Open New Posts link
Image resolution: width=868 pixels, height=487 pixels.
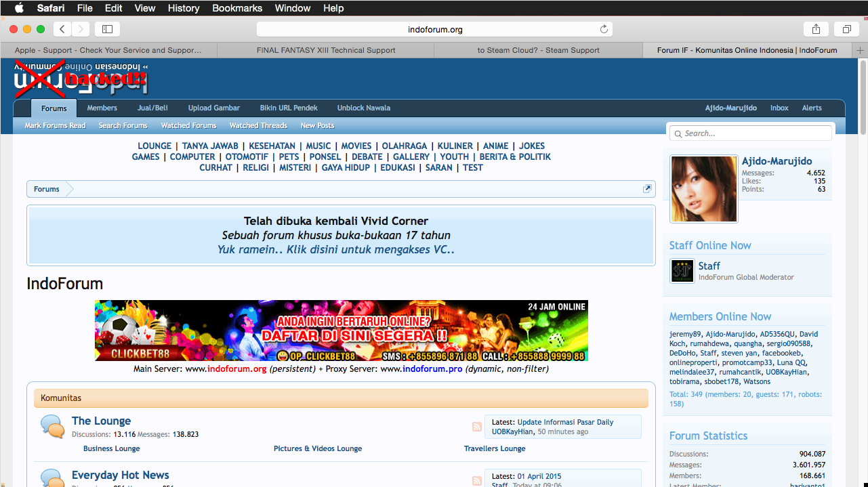click(318, 125)
